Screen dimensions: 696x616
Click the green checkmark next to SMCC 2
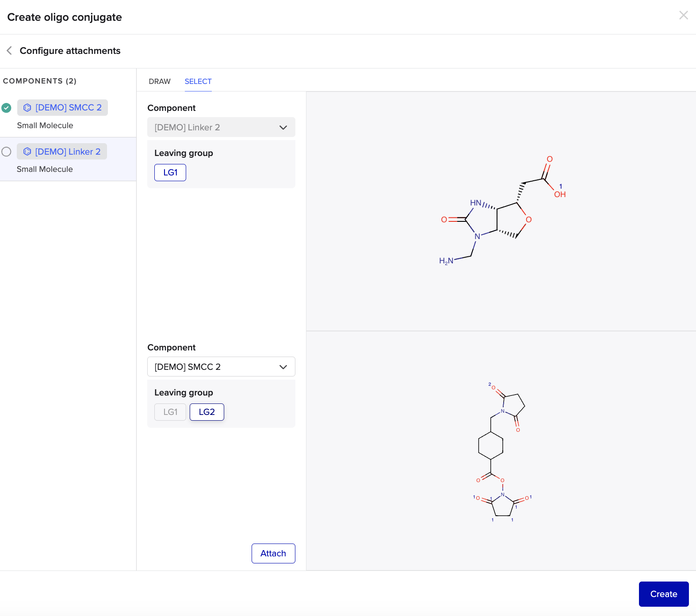point(6,108)
